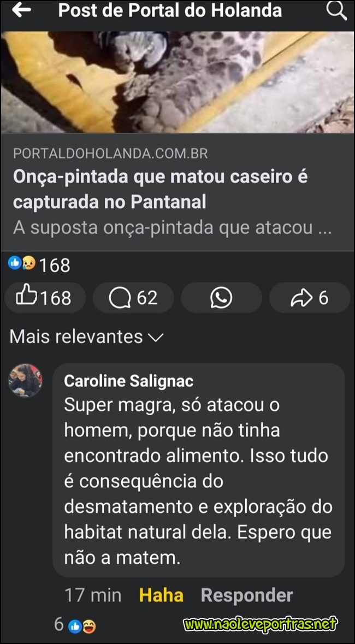This screenshot has width=355, height=644.
Task: View post reactions next to the 168 count
Action: point(22,263)
